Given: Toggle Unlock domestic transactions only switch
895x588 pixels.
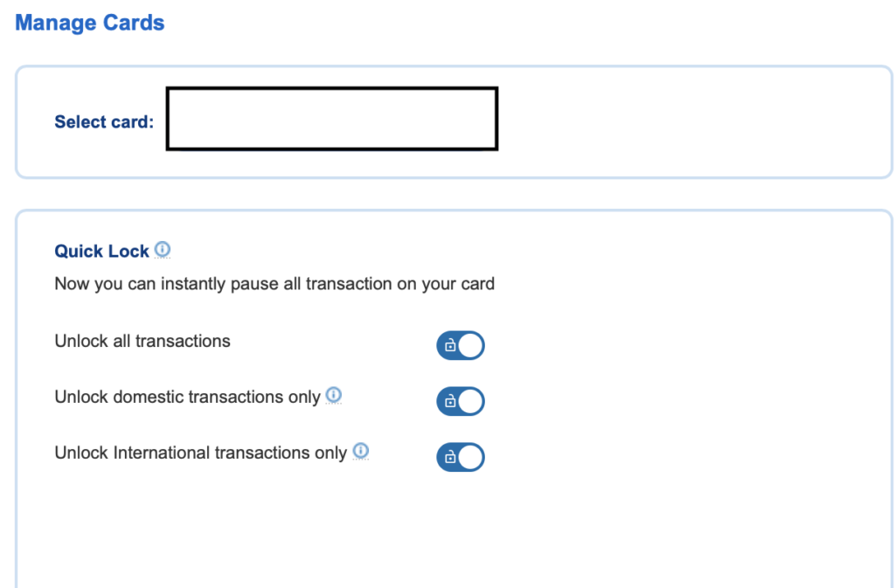Looking at the screenshot, I should click(x=461, y=402).
